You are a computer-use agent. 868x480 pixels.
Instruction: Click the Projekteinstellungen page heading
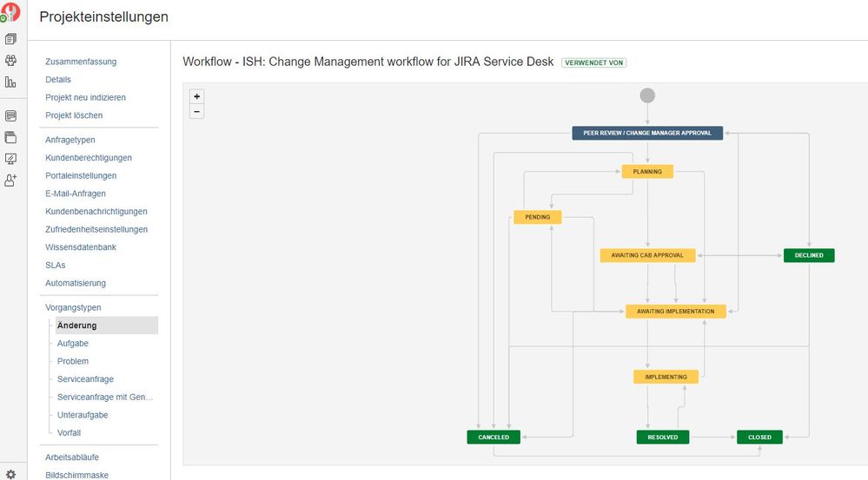tap(104, 16)
